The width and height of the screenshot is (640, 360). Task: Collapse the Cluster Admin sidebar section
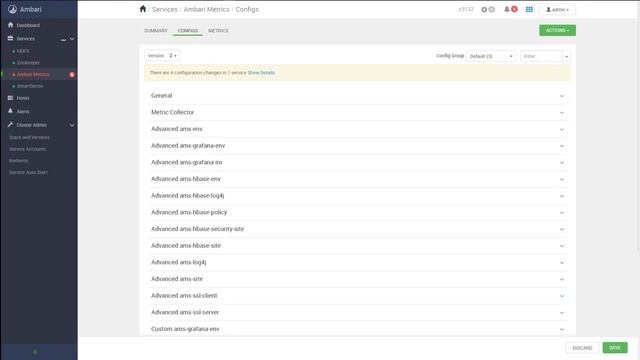tap(72, 125)
